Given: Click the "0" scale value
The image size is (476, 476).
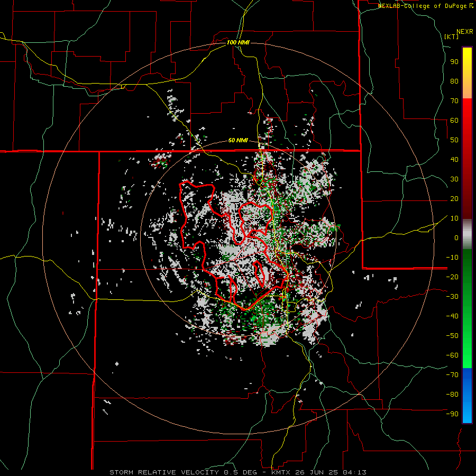Looking at the screenshot, I should [456, 238].
